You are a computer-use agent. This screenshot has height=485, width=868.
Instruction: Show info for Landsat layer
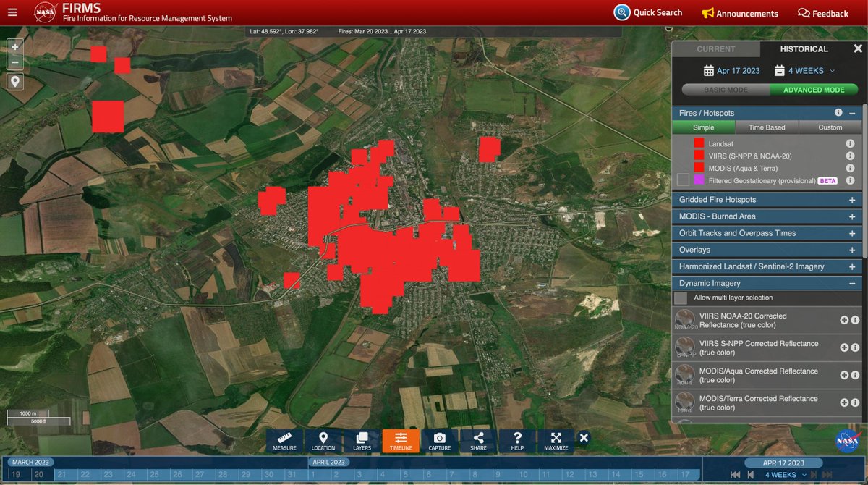pos(851,144)
